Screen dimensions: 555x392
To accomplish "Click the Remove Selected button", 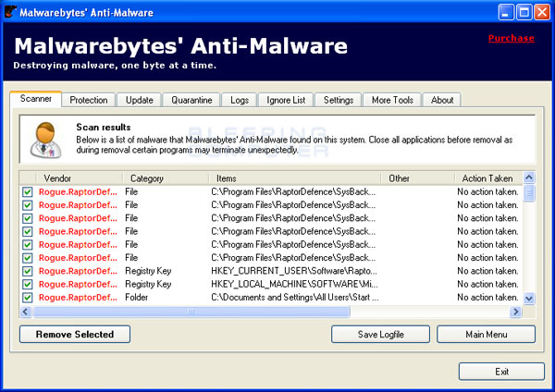I will 75,335.
